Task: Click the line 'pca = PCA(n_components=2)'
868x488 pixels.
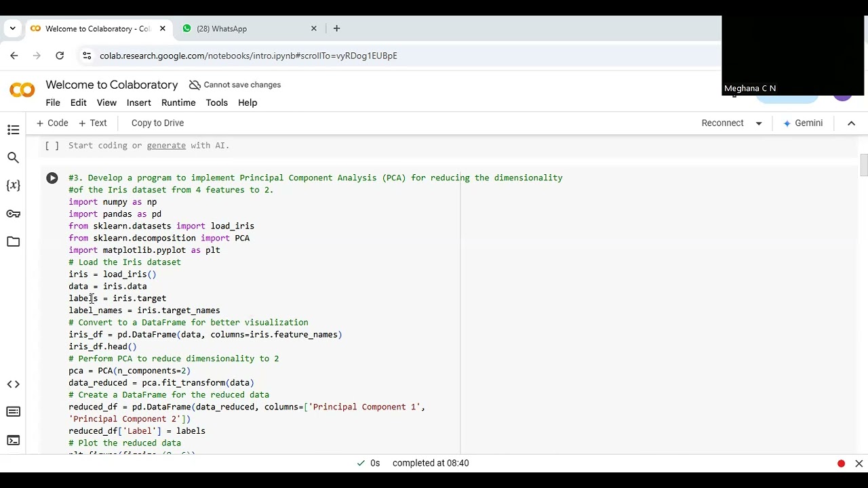Action: click(130, 371)
